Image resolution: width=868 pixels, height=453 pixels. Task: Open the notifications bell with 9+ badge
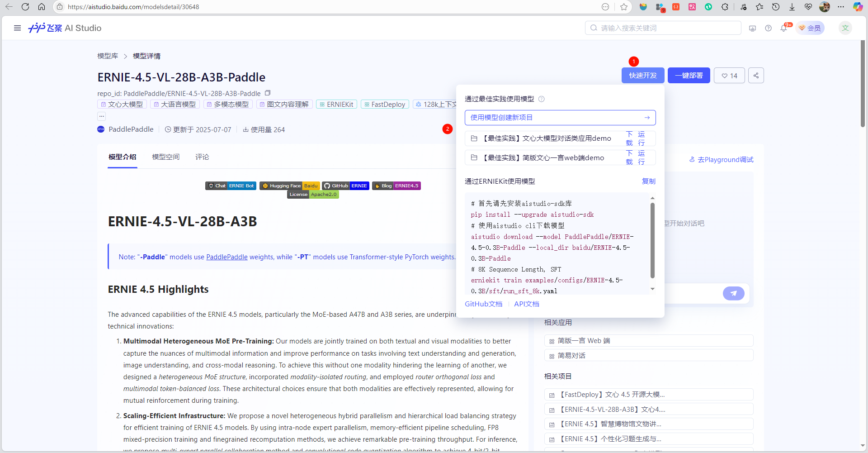pyautogui.click(x=784, y=28)
